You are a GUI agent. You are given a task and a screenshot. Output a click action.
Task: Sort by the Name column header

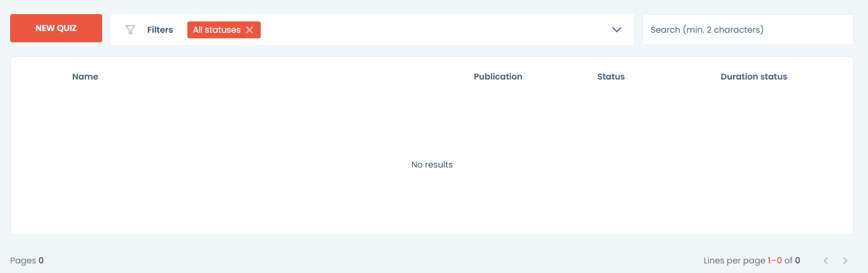click(x=85, y=77)
